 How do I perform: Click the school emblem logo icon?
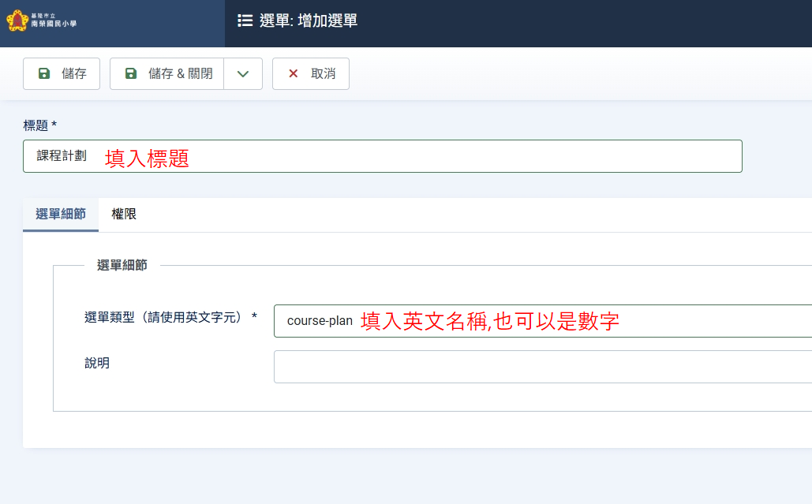pyautogui.click(x=17, y=21)
